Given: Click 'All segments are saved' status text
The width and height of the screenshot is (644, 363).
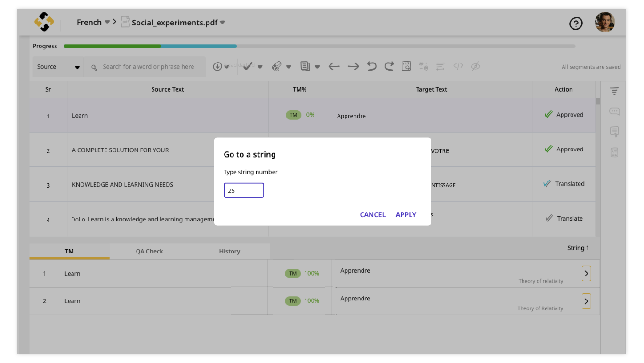Looking at the screenshot, I should click(591, 67).
